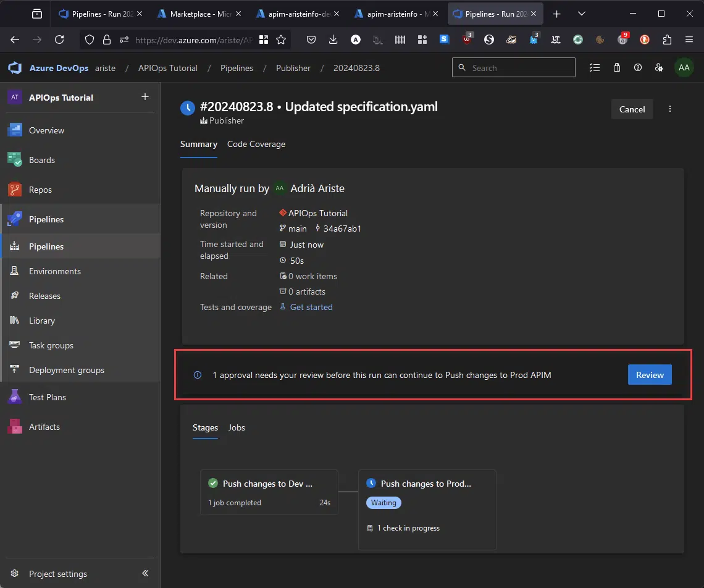Open the Get started tests link
This screenshot has height=588, width=704.
(x=311, y=307)
